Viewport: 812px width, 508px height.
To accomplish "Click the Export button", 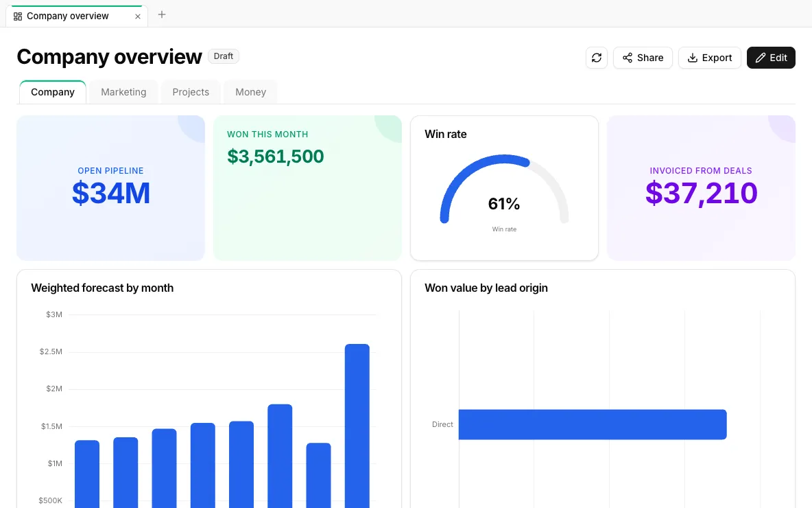I will [709, 58].
